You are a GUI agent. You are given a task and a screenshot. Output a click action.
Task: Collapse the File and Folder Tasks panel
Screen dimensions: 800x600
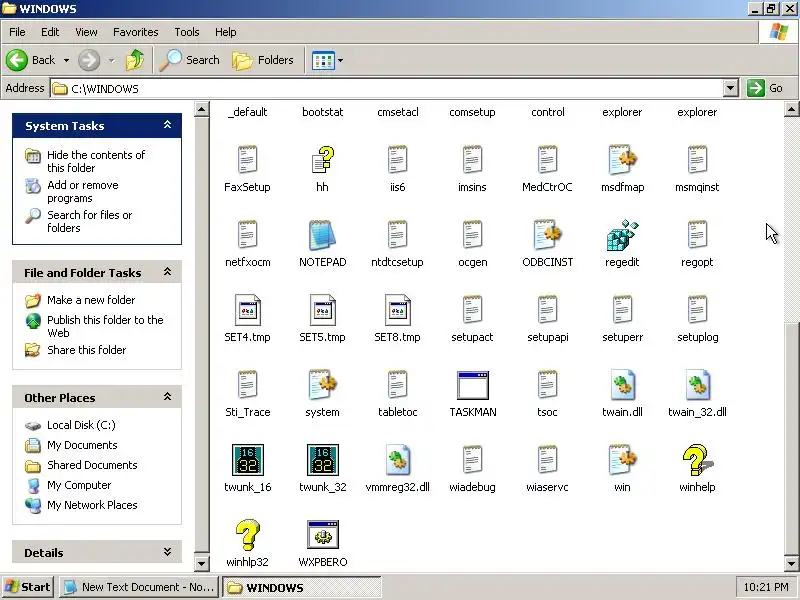(x=167, y=271)
